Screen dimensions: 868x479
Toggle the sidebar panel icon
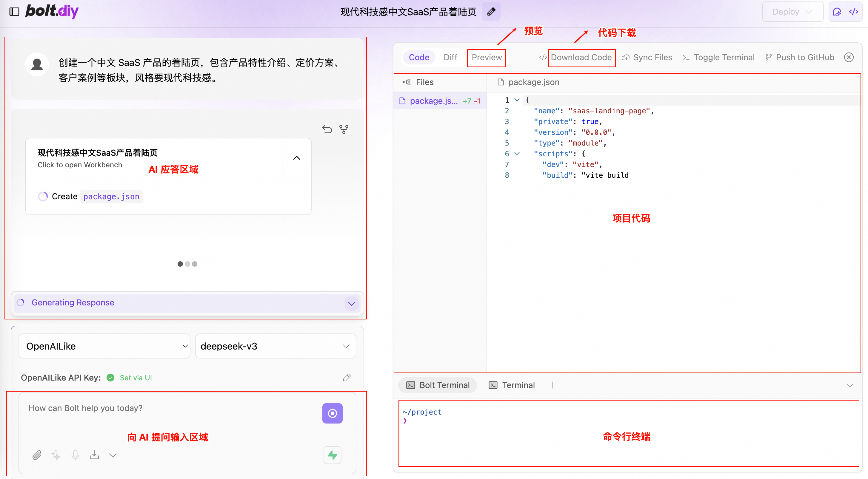[x=14, y=12]
